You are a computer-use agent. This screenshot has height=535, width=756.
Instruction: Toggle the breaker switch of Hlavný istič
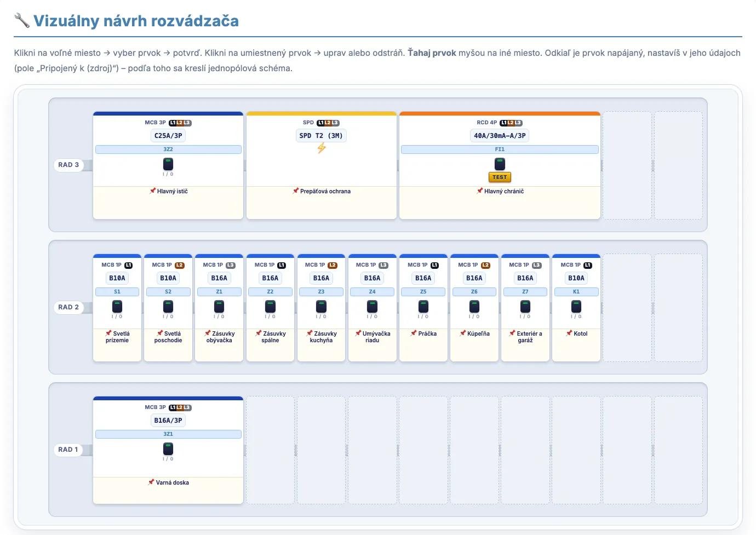point(168,164)
